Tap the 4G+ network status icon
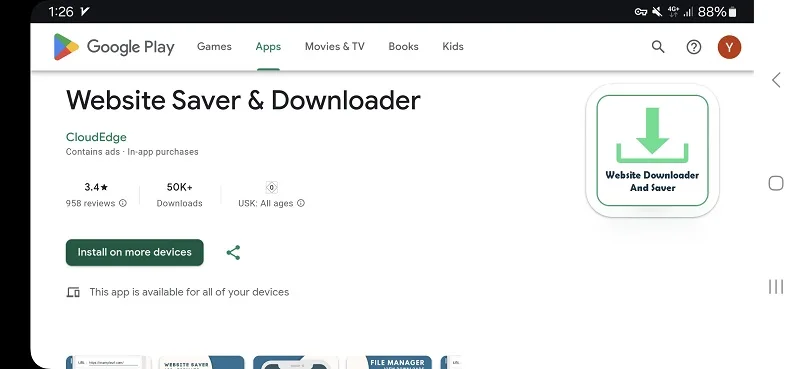 coord(673,12)
